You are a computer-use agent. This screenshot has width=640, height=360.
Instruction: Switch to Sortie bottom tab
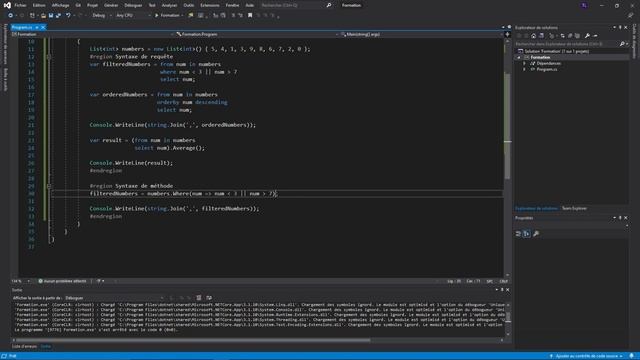pyautogui.click(x=46, y=347)
